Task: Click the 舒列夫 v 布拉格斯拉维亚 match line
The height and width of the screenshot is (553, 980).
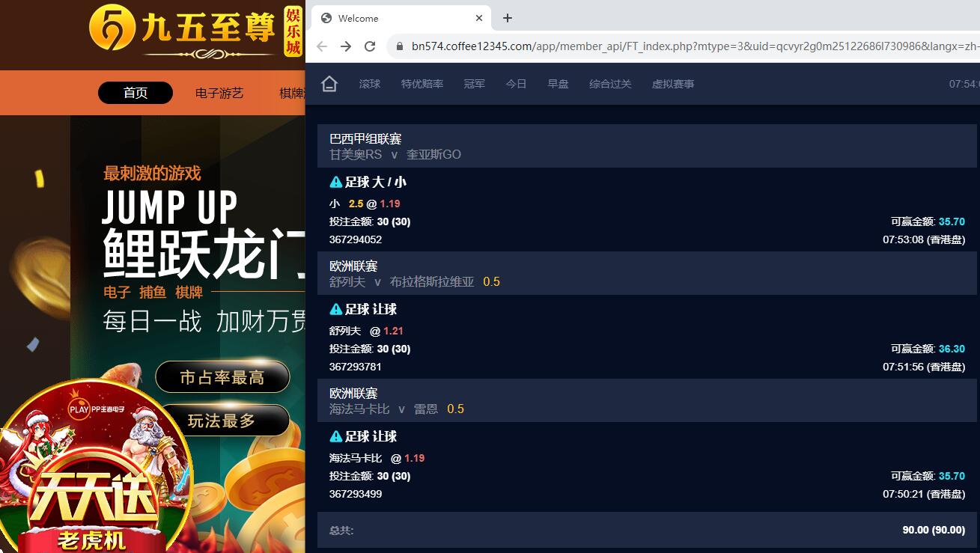Action: coord(402,282)
